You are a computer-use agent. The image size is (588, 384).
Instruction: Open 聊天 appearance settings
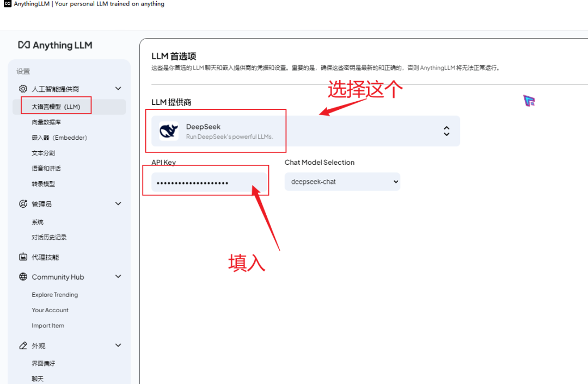coord(38,379)
